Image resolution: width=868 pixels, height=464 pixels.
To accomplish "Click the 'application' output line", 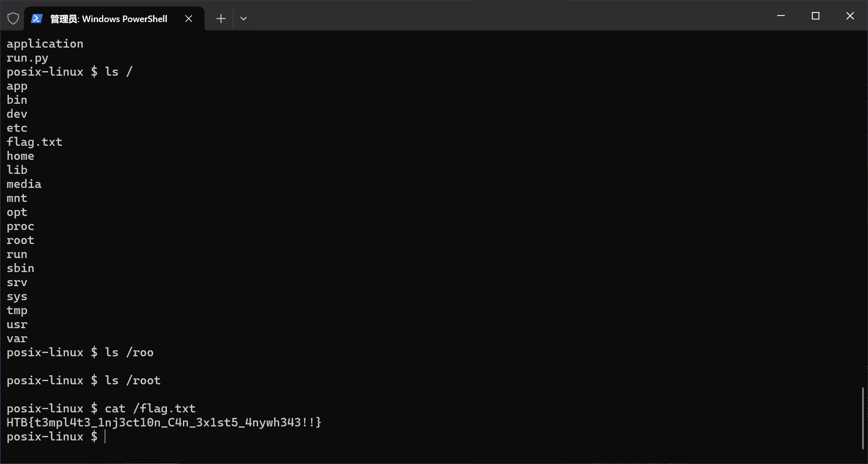I will [x=45, y=44].
